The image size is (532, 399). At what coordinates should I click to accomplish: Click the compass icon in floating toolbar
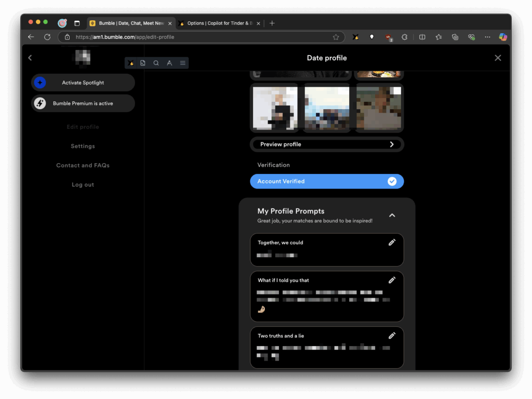(x=169, y=63)
